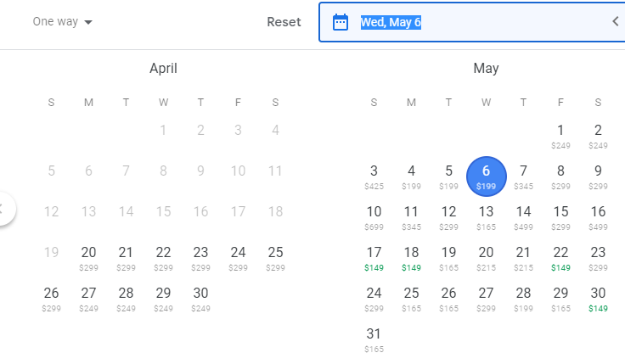Select May 1 at $249

560,134
